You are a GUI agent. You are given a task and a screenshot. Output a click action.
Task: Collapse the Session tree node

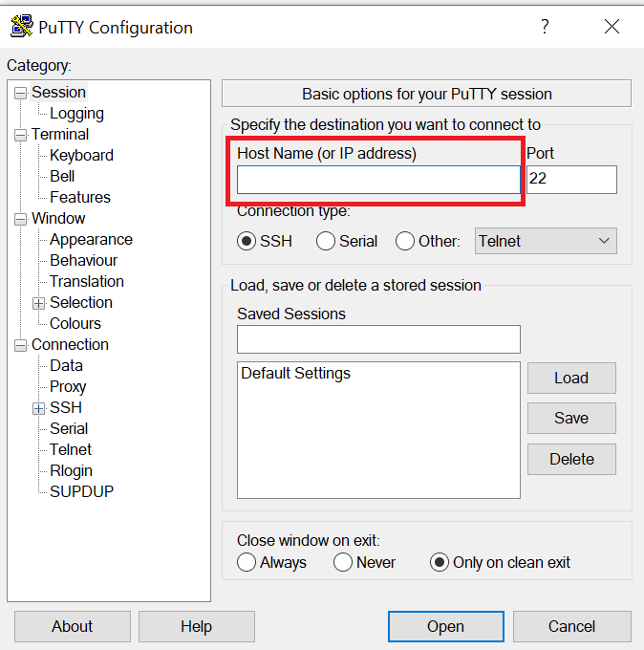[x=20, y=93]
